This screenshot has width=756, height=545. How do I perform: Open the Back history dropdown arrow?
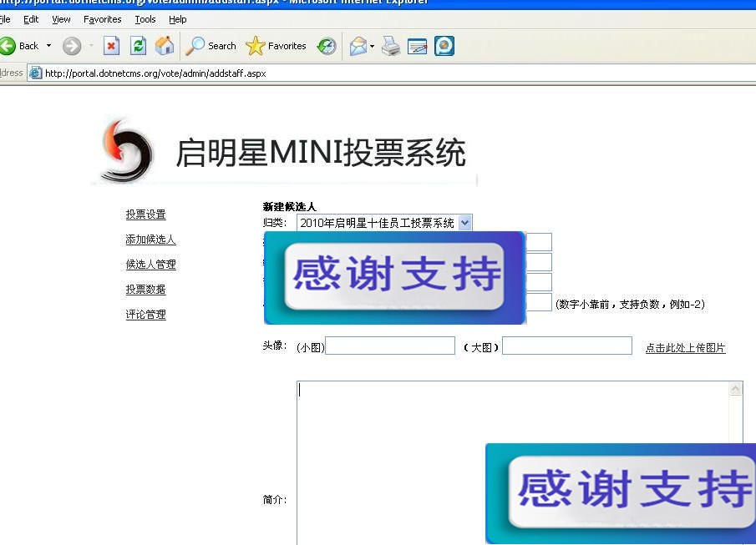tap(48, 46)
